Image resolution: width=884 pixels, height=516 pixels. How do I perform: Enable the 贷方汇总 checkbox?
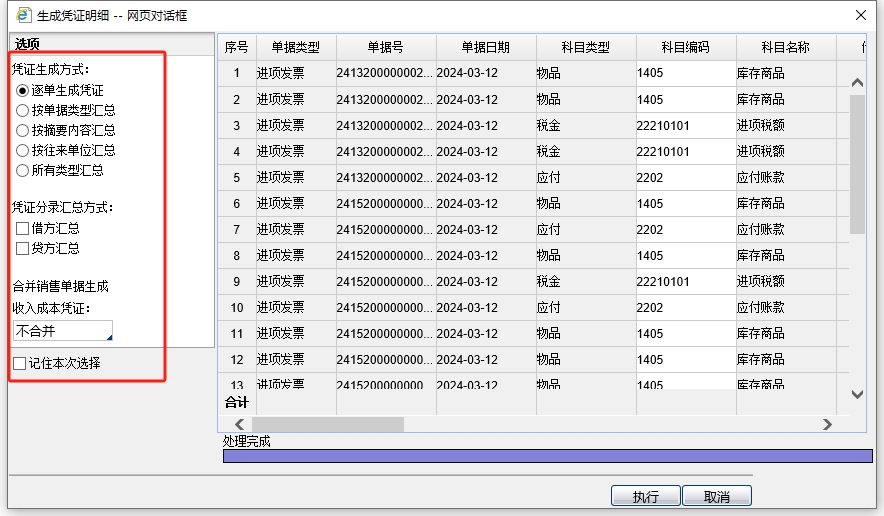tap(23, 248)
